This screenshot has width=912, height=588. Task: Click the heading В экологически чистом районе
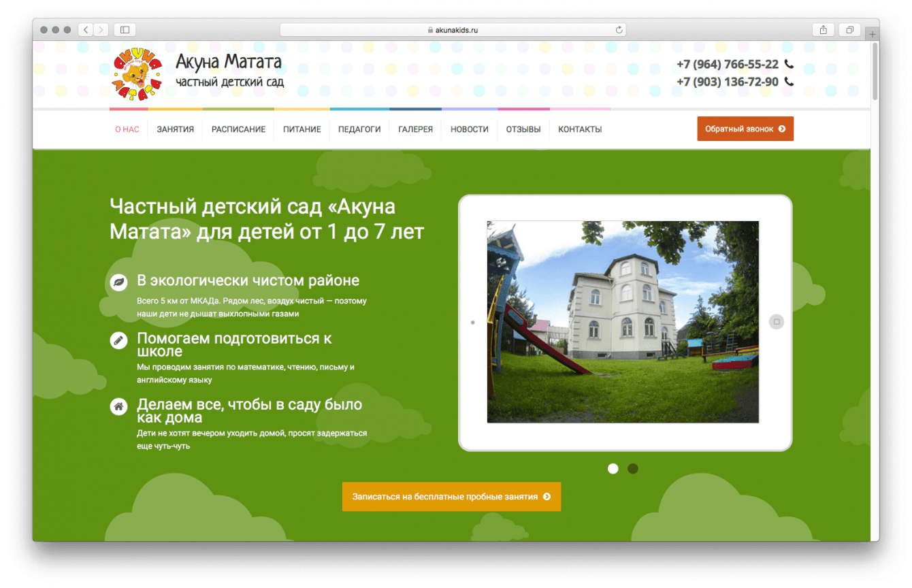point(248,280)
